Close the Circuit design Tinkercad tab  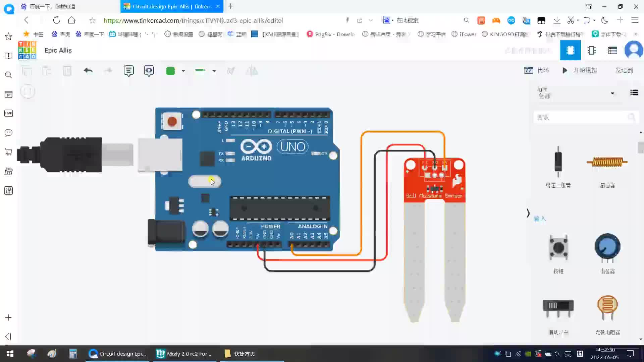pos(218,6)
